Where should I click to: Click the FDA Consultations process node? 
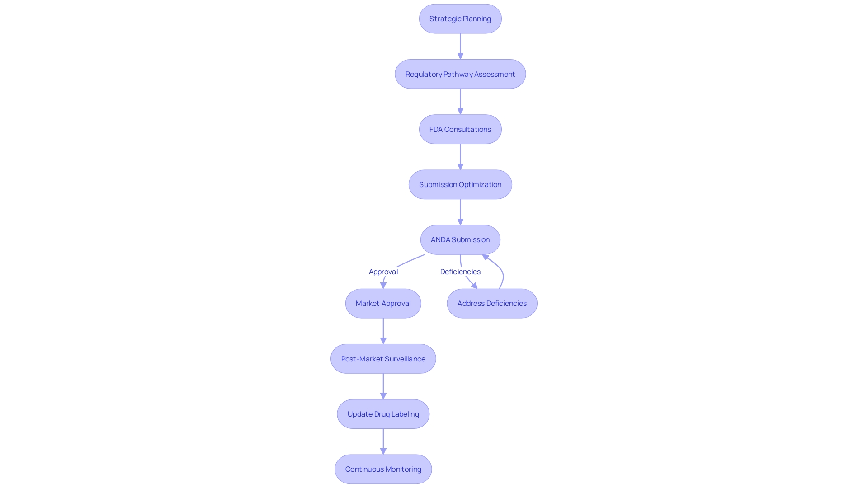pos(460,129)
